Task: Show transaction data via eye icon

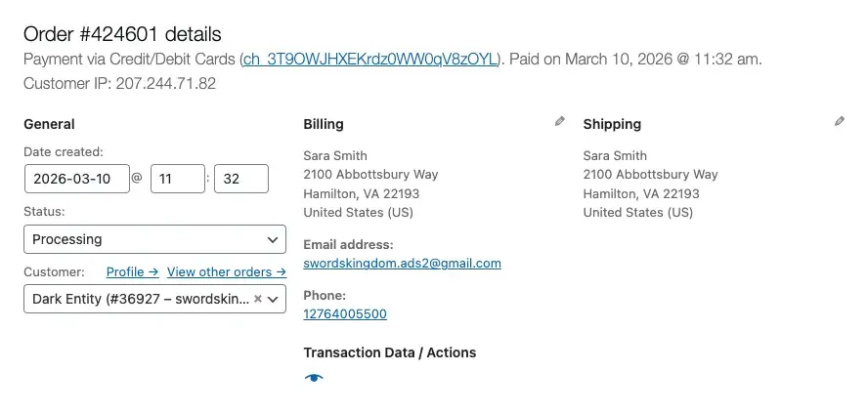Action: coord(314,379)
